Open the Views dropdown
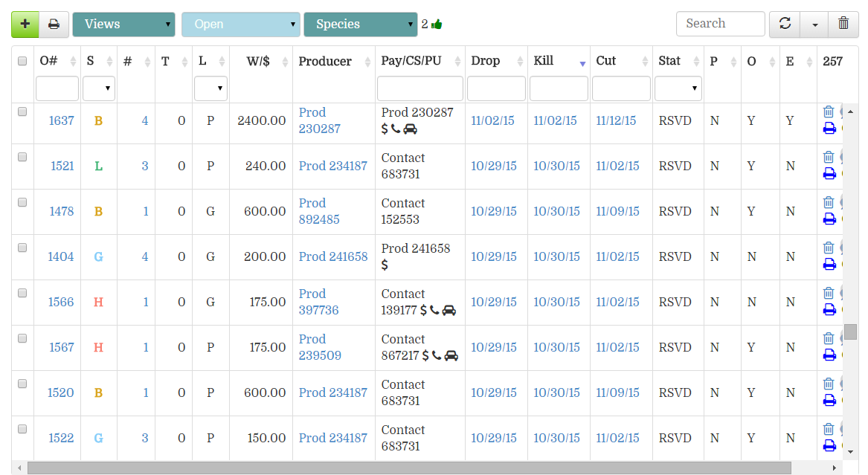Viewport: 868px width, 475px height. point(123,24)
